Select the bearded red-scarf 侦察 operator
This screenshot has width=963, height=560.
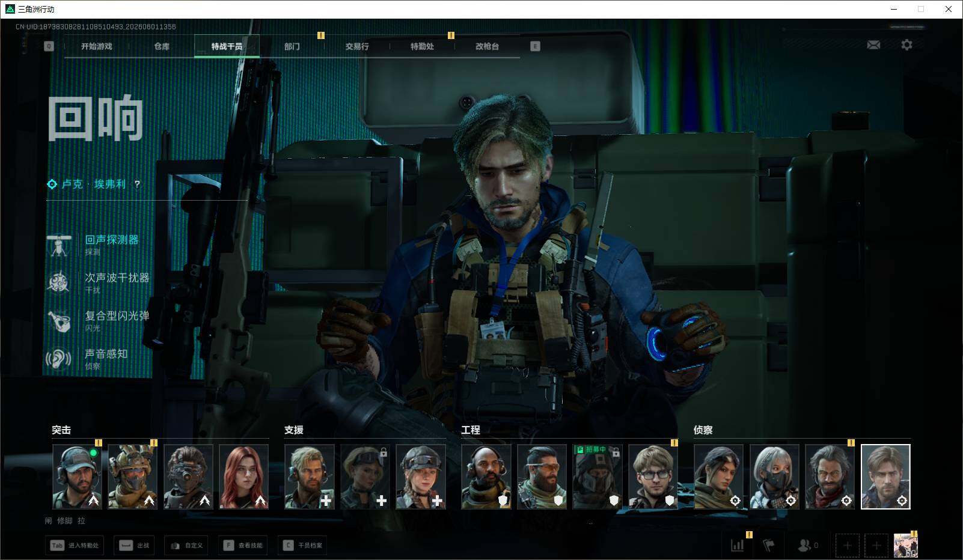(830, 477)
